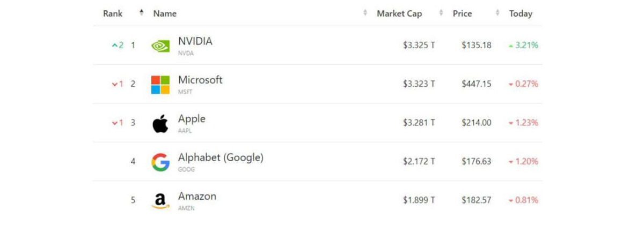Viewport: 644px width, 226px height.
Task: Sort using arrow left of Market Cap
Action: click(365, 12)
